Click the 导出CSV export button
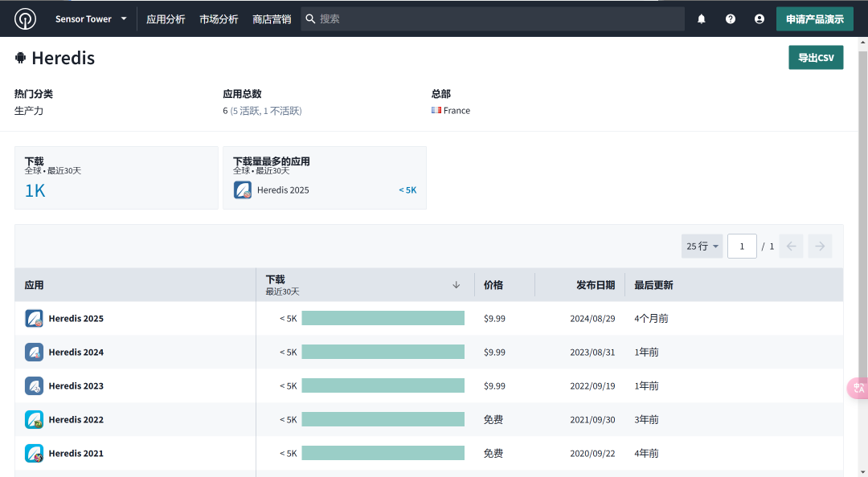 click(816, 58)
